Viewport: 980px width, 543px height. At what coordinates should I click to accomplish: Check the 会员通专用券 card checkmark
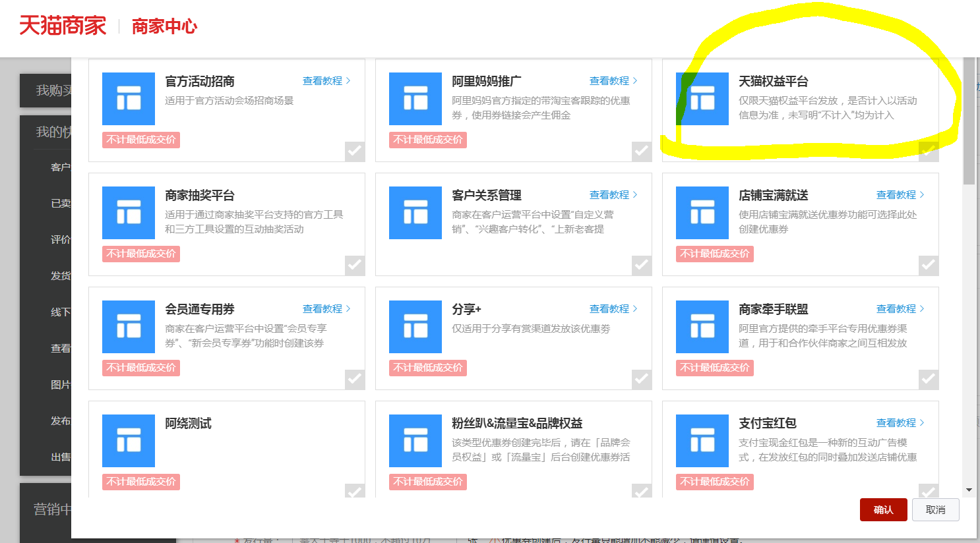tap(355, 380)
